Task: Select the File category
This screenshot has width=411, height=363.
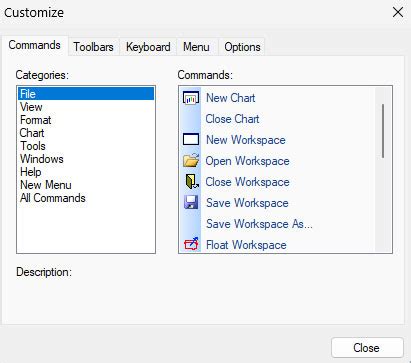Action: [x=86, y=94]
